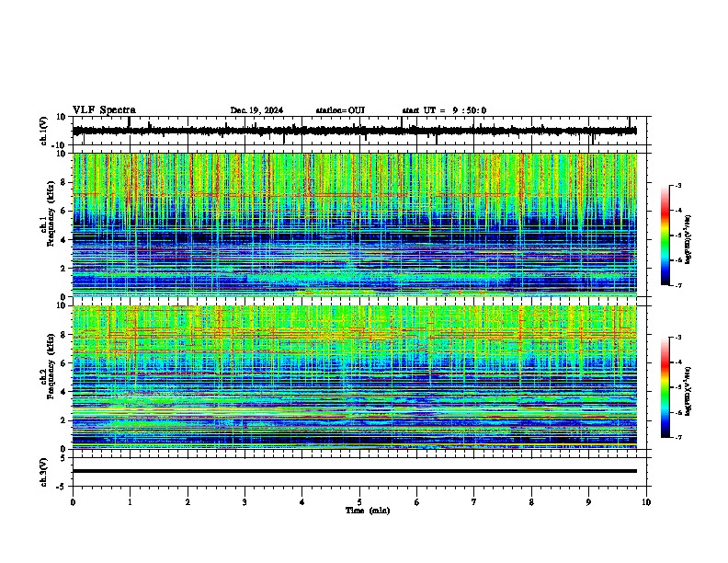Click inside the ch.2 spectrogram panel
This screenshot has width=728, height=563.
[x=355, y=377]
